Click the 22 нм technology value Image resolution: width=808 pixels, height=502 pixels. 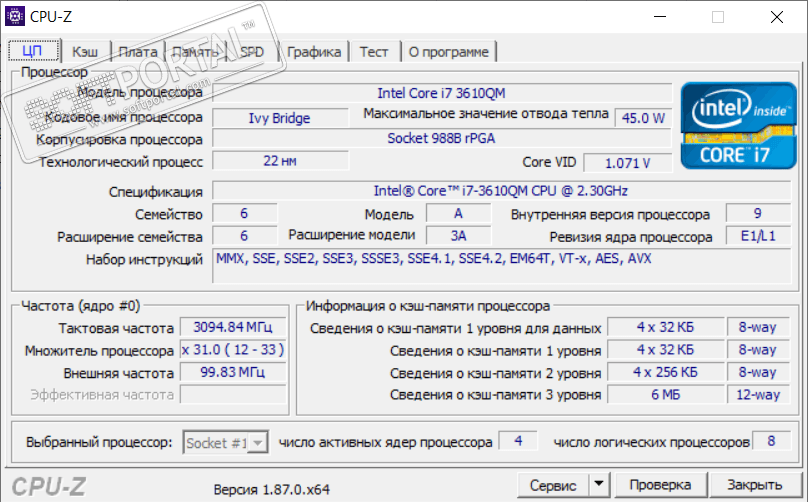coord(280,161)
